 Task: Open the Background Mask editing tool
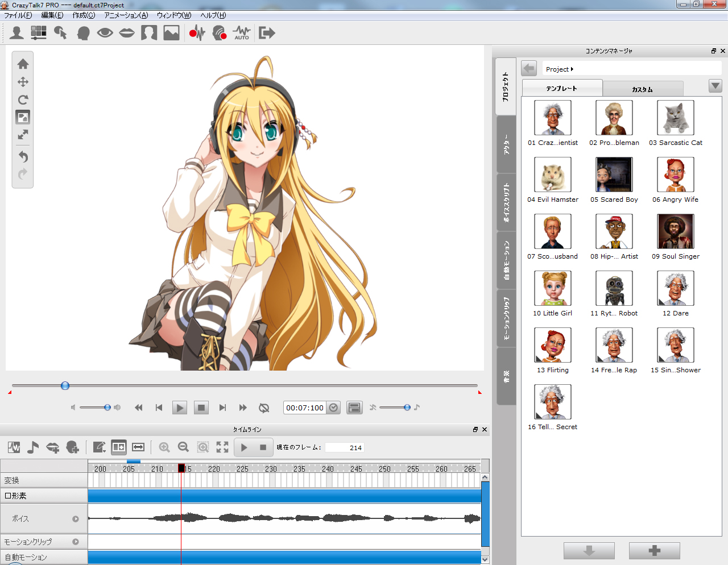[x=149, y=32]
